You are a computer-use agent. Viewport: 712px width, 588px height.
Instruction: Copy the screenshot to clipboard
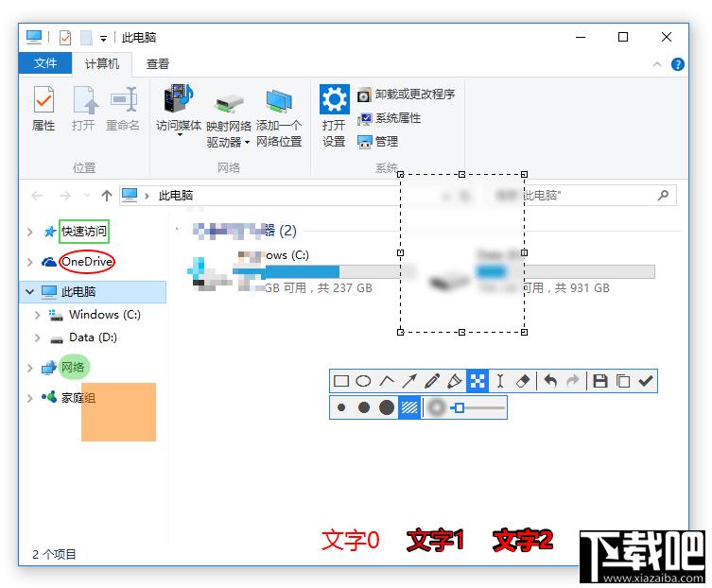click(x=623, y=381)
